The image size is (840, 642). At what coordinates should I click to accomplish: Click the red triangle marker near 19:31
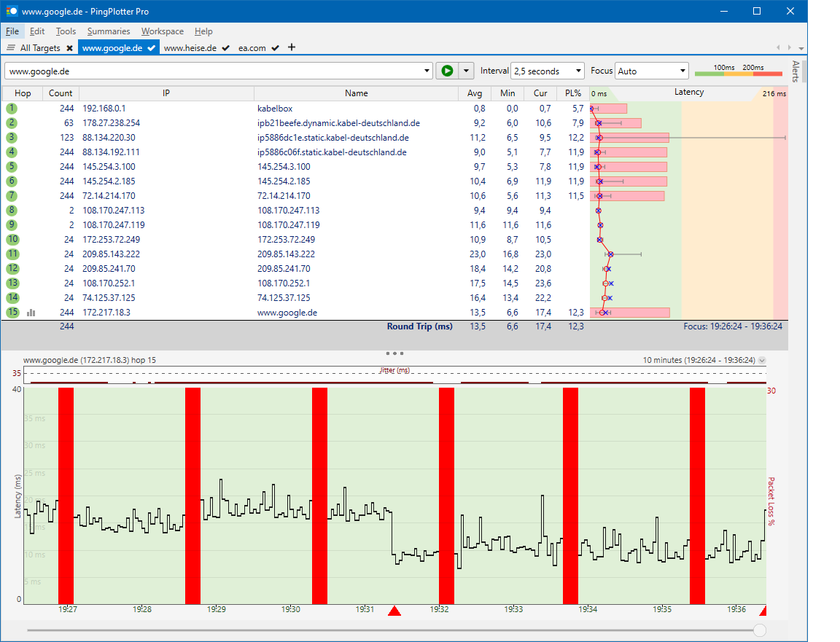pos(394,611)
